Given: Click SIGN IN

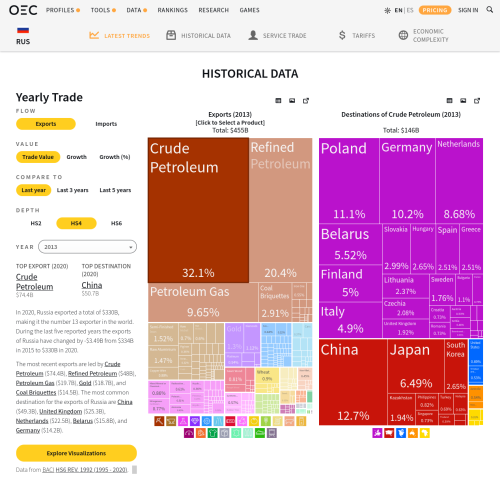Looking at the screenshot, I should [468, 10].
